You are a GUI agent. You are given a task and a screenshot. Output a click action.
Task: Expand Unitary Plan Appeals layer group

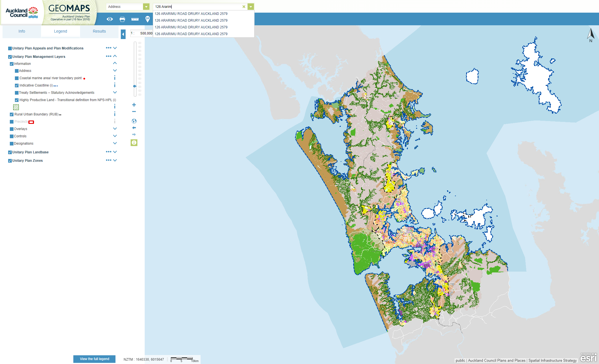pos(115,48)
